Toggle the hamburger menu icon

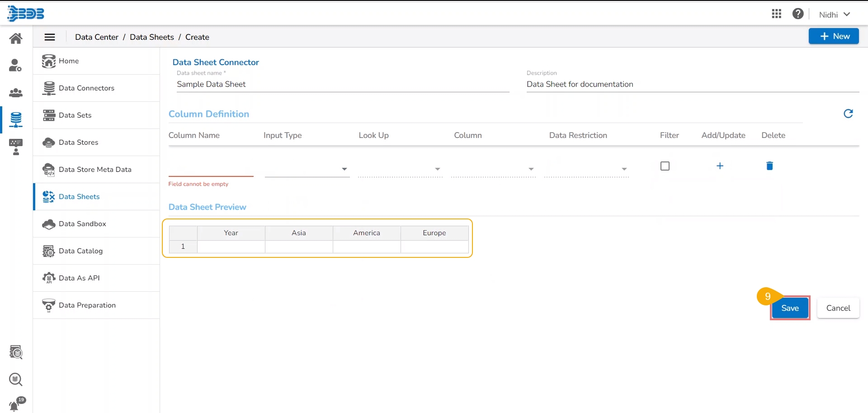coord(50,37)
